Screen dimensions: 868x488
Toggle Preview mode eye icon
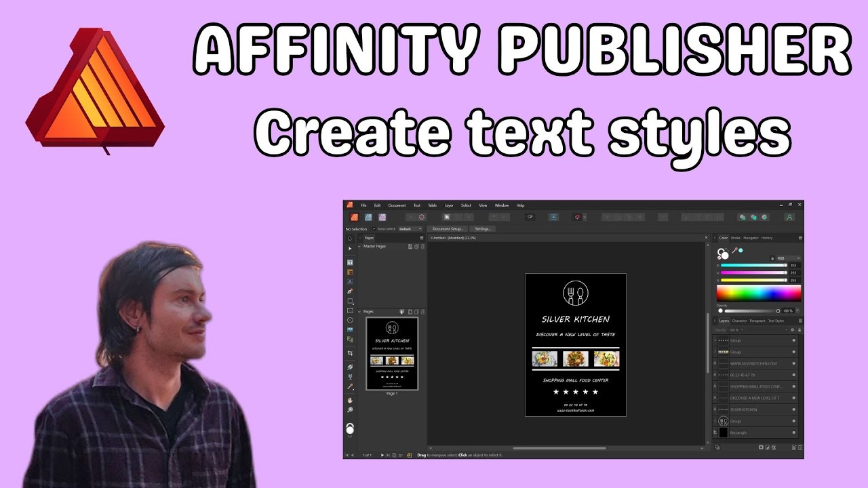[x=530, y=218]
